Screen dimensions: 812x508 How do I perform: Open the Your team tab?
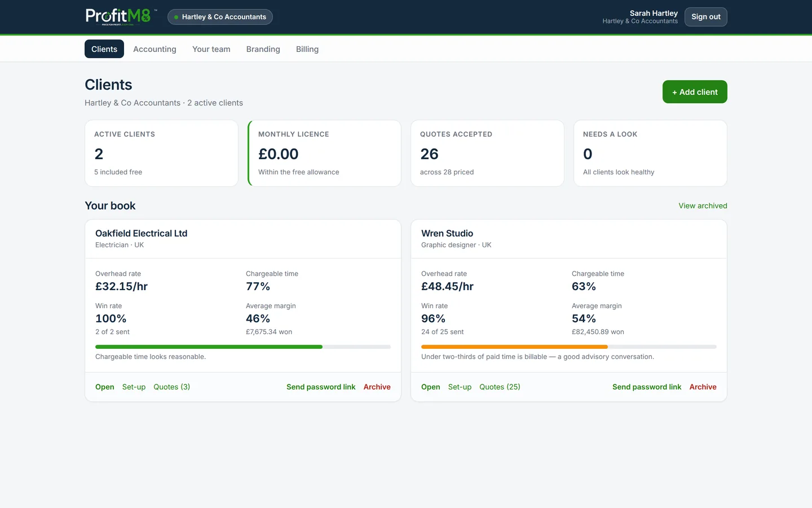click(x=211, y=49)
